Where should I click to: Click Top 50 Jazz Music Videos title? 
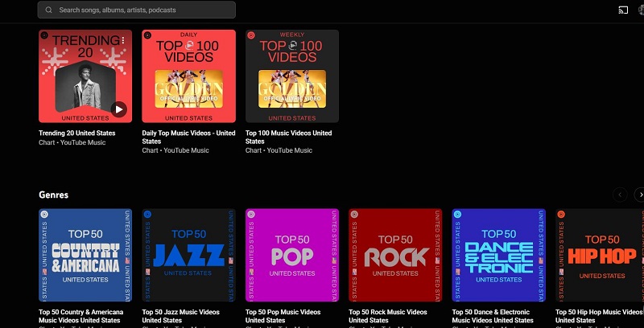(180, 316)
